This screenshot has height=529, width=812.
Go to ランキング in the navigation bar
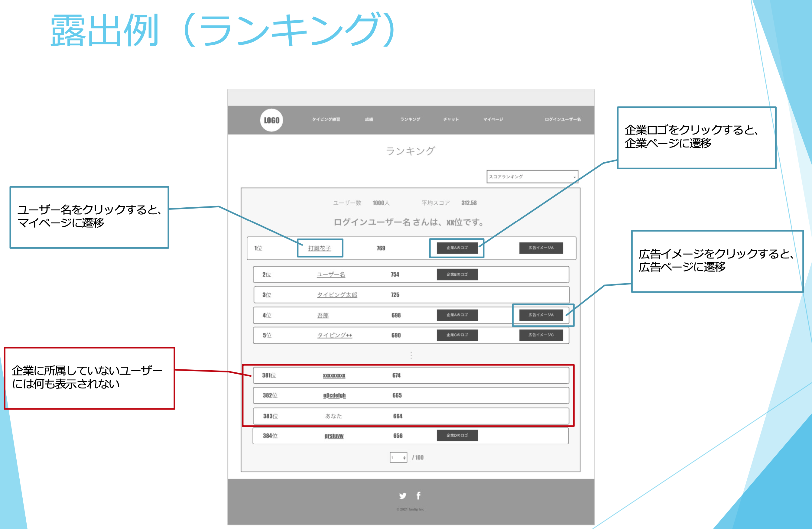click(410, 119)
